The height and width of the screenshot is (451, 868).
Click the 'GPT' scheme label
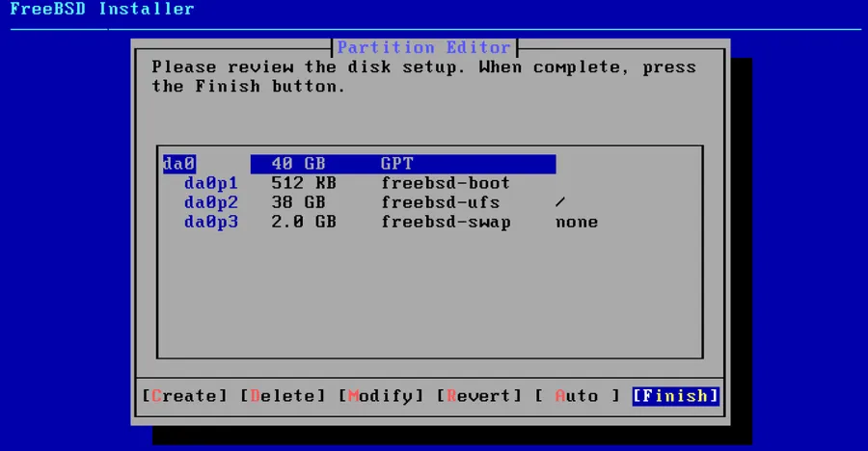[397, 164]
